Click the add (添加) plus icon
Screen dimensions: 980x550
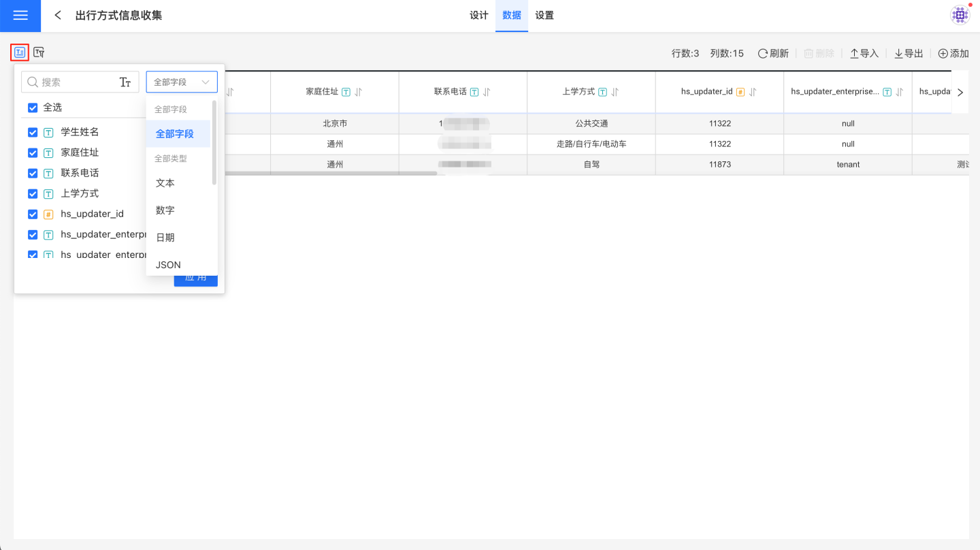point(943,53)
